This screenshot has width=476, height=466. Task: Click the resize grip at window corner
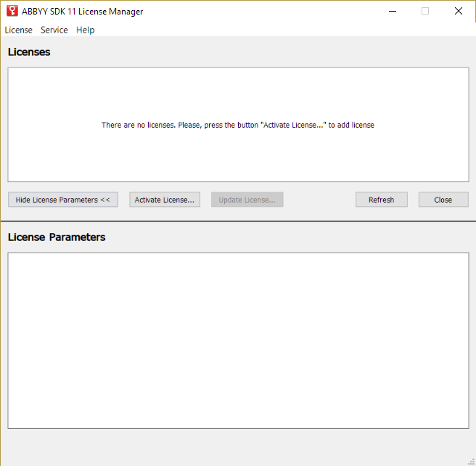pyautogui.click(x=472, y=462)
